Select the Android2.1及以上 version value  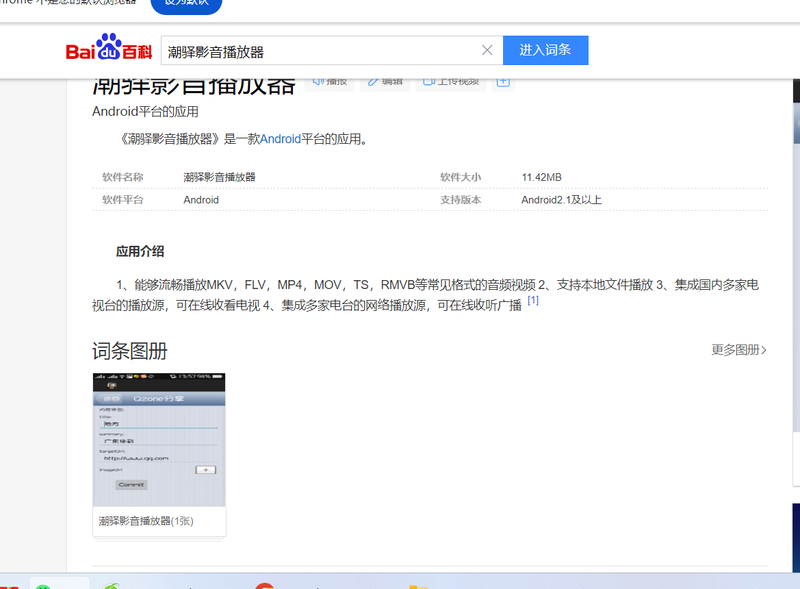click(x=561, y=200)
